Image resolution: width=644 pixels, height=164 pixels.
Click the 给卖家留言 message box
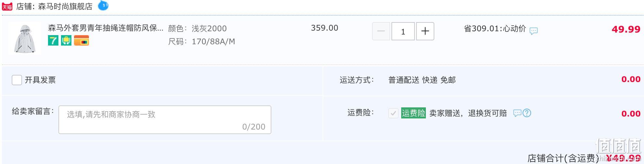(165, 120)
